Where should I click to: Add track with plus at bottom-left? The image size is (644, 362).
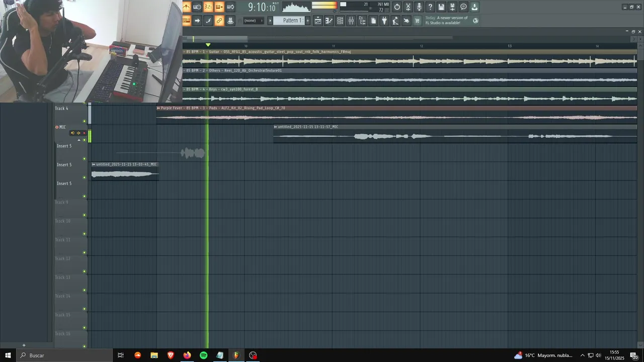[24, 345]
